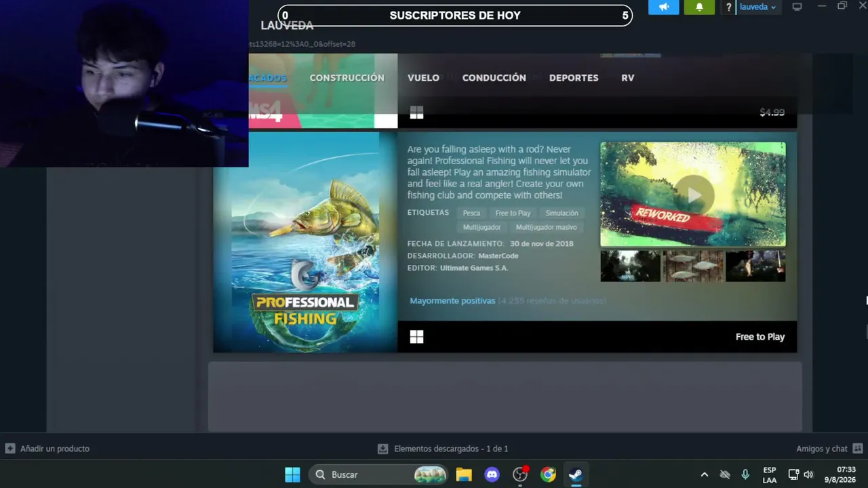
Task: Select the Pesca tag
Action: click(471, 213)
